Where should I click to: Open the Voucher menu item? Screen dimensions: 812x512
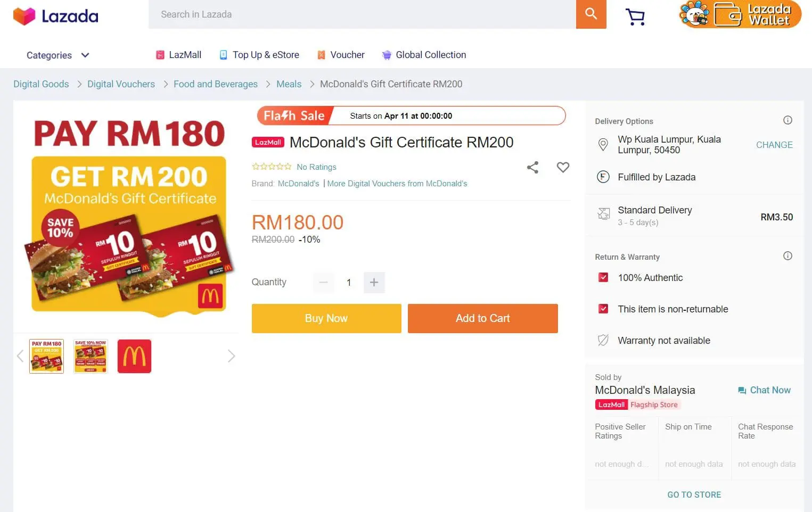coord(341,55)
